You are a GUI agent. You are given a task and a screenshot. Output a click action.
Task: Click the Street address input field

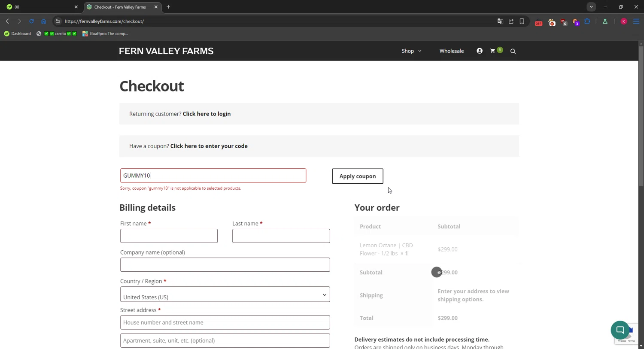click(x=225, y=322)
